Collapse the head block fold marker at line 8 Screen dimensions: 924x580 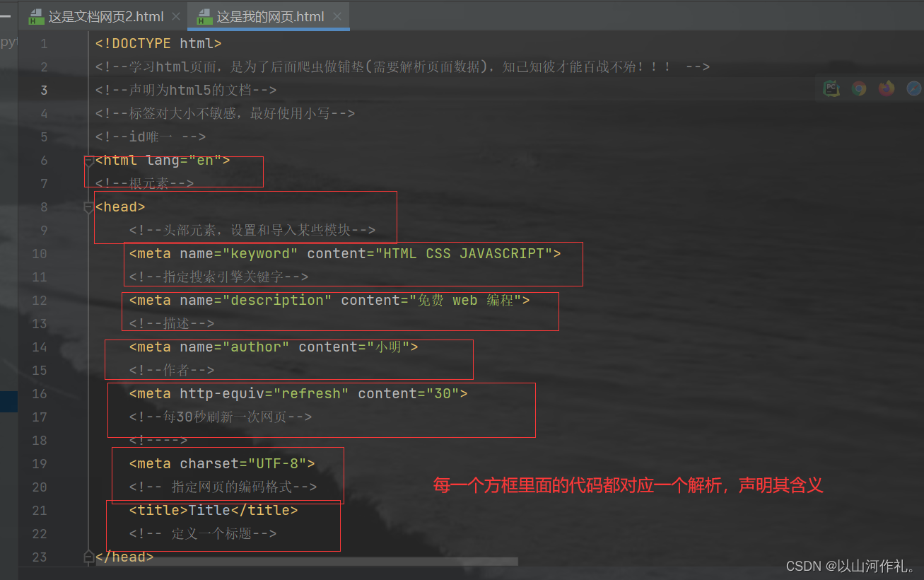[x=88, y=207]
